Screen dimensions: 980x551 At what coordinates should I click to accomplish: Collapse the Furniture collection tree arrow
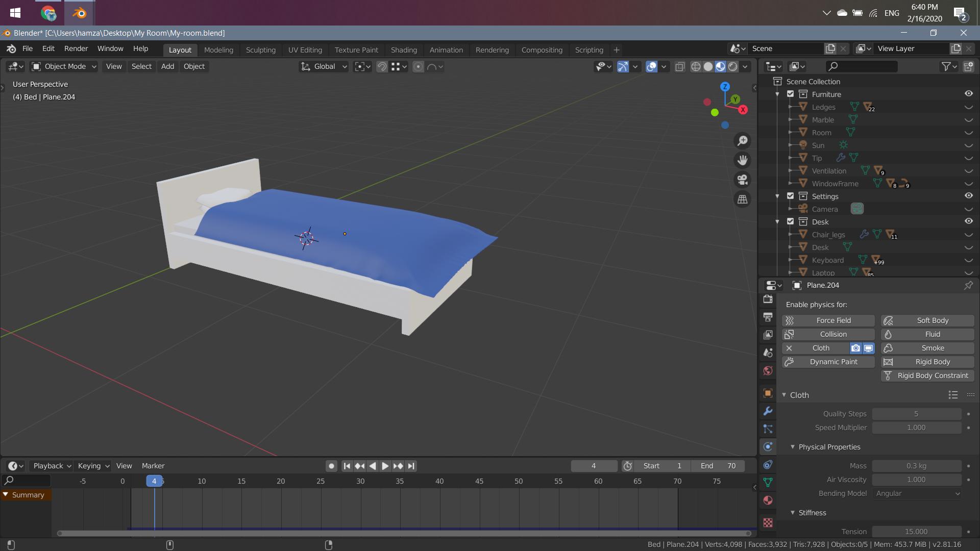point(777,94)
